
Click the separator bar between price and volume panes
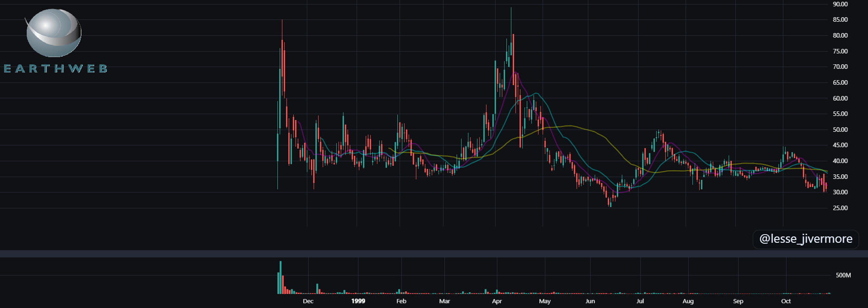tap(434, 253)
